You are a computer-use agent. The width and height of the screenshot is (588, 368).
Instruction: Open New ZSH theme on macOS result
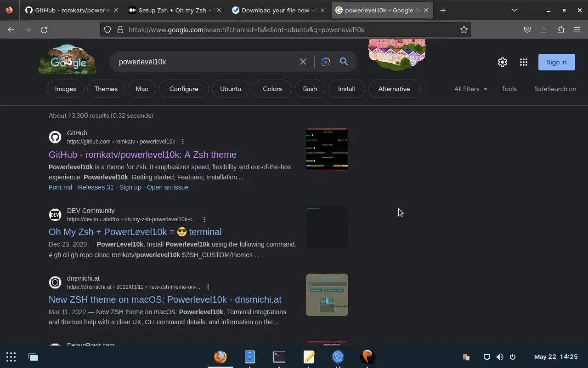pyautogui.click(x=165, y=299)
